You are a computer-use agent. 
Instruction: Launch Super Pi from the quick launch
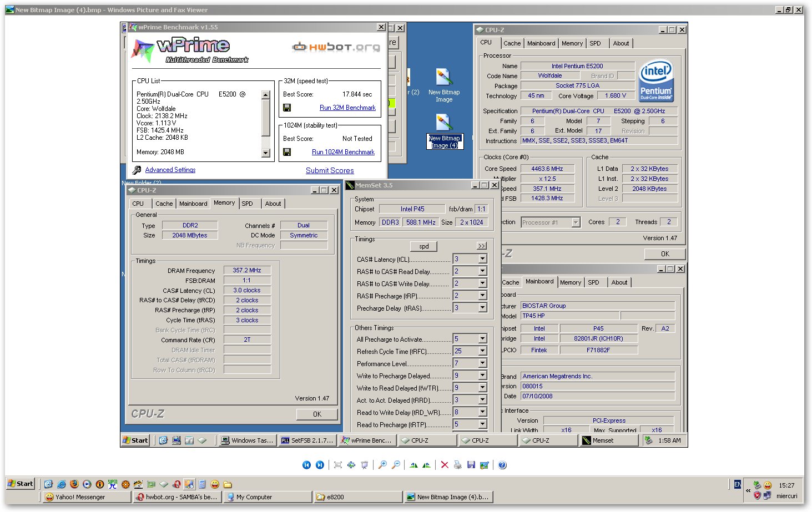click(113, 484)
